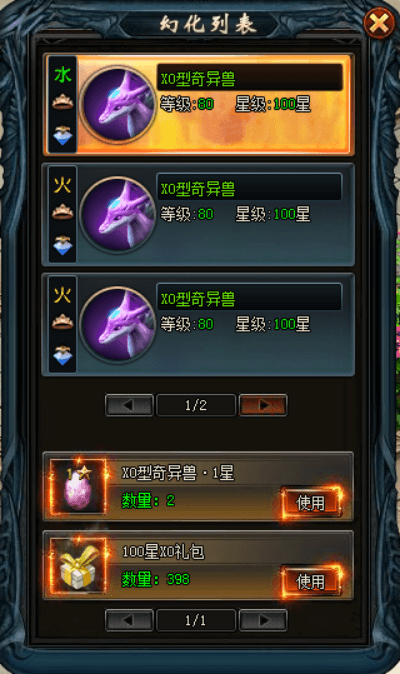Click the blue gem icon in the third row
The width and height of the screenshot is (400, 674).
[63, 355]
